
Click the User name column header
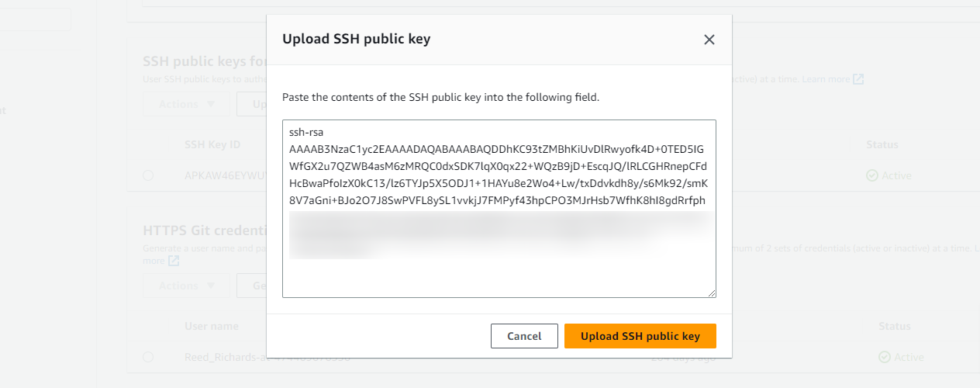212,326
